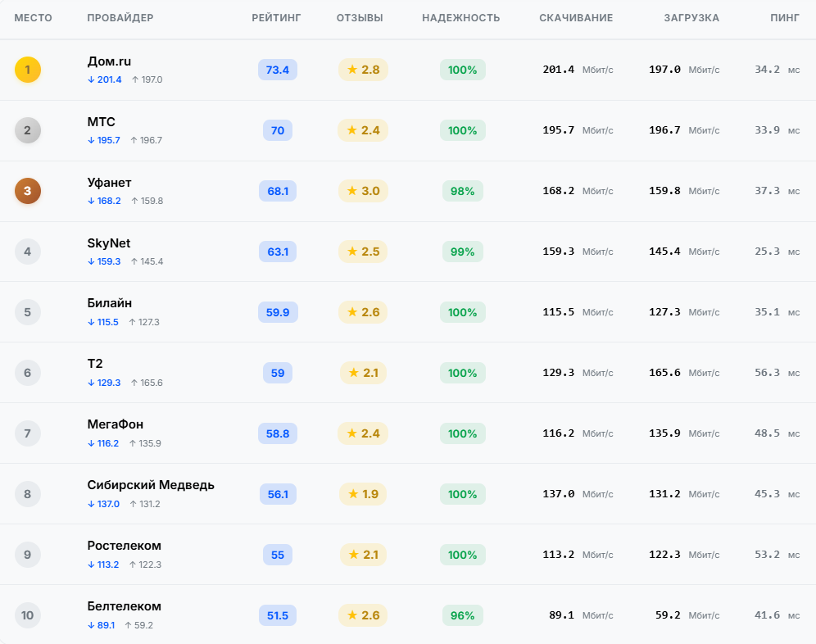The image size is (816, 644).
Task: Click the 58.8 rating badge
Action: (278, 433)
